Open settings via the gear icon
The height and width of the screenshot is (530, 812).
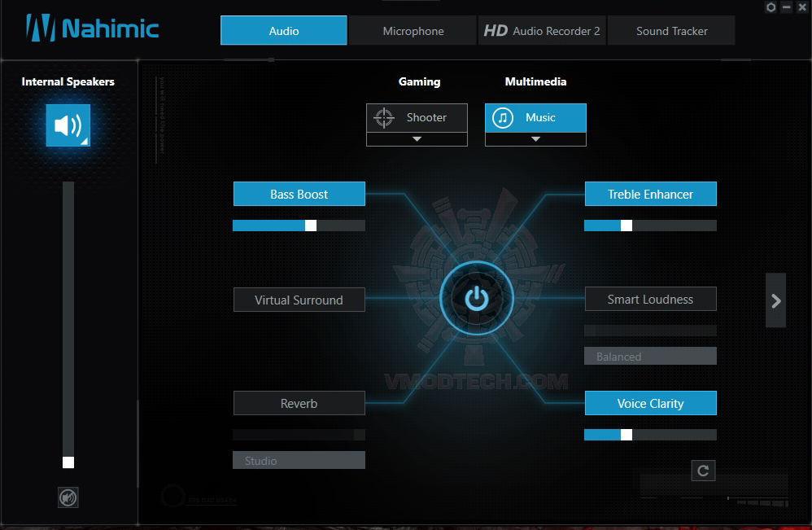pos(771,7)
